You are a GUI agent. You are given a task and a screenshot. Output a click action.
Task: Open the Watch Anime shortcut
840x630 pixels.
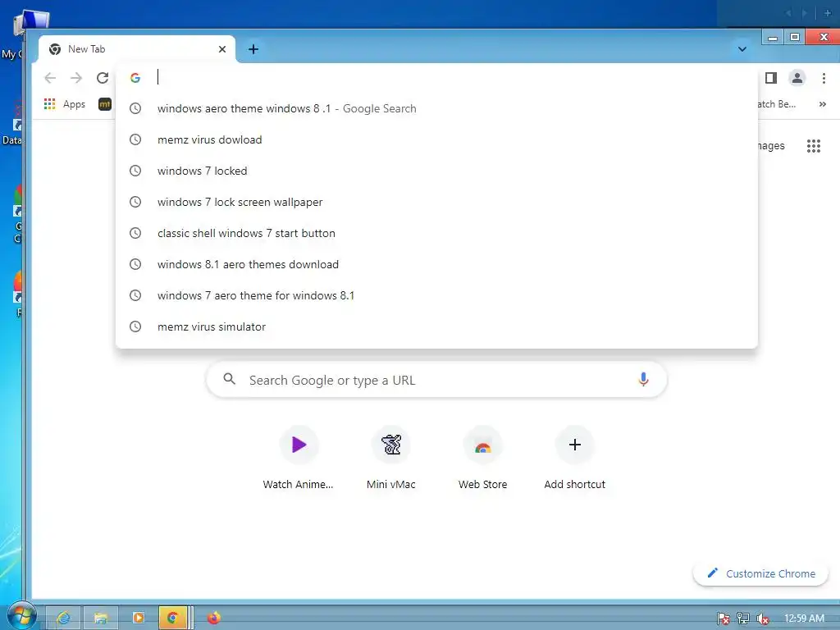coord(299,458)
